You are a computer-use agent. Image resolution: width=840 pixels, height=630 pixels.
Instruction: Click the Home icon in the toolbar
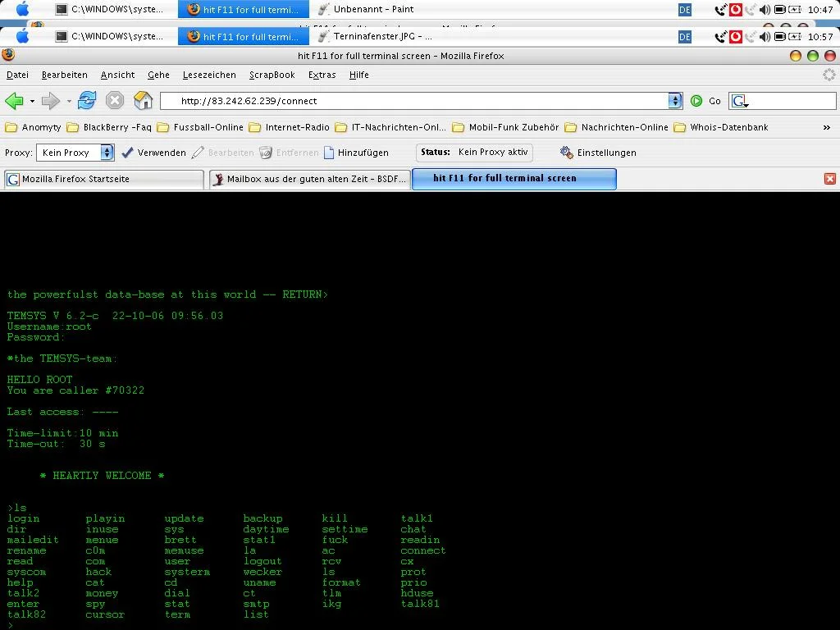tap(144, 101)
